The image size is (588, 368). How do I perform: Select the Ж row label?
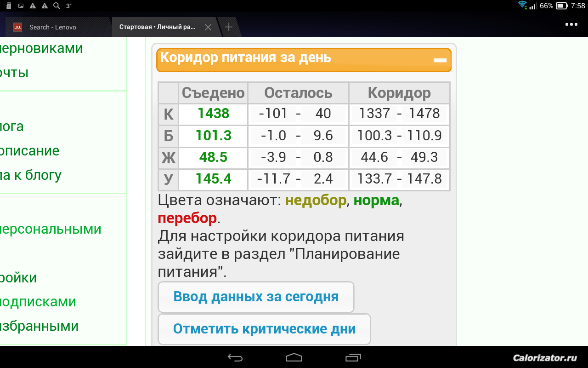click(x=168, y=157)
